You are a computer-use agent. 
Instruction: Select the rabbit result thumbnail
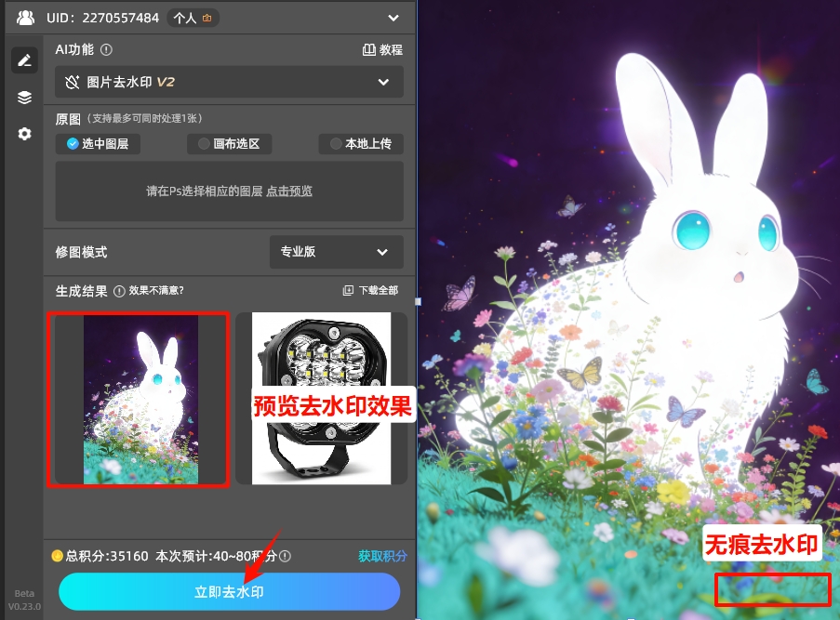pos(138,400)
